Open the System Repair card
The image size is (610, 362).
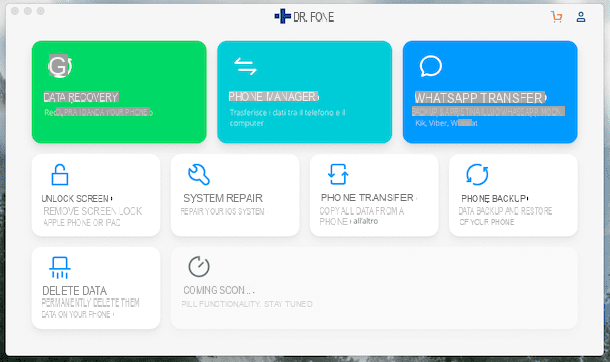click(x=235, y=195)
